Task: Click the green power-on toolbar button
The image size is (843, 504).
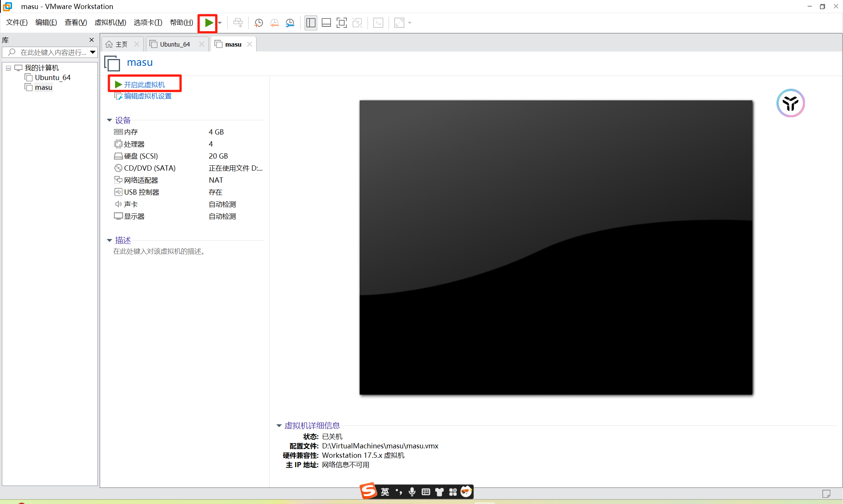Action: (208, 23)
